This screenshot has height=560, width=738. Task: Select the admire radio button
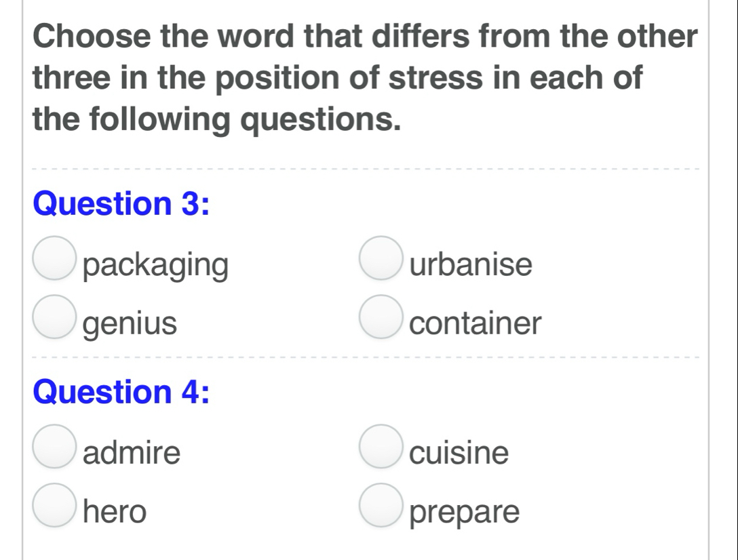(x=54, y=446)
